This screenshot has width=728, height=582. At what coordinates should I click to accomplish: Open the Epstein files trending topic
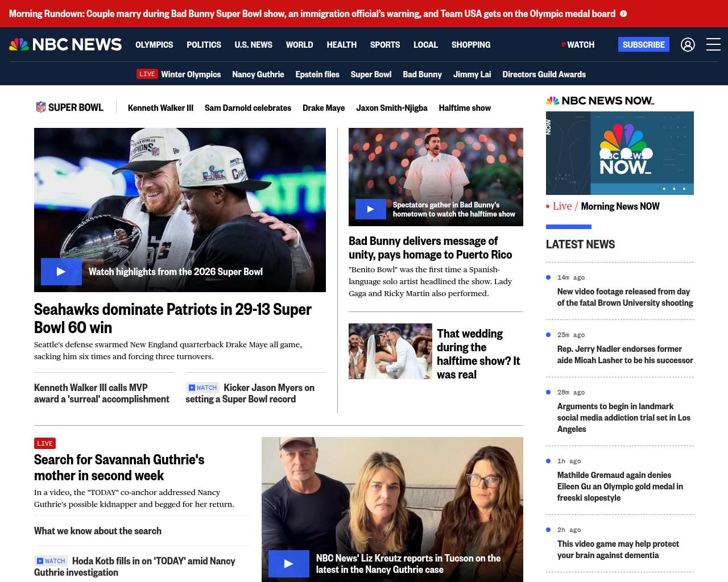pyautogui.click(x=317, y=74)
